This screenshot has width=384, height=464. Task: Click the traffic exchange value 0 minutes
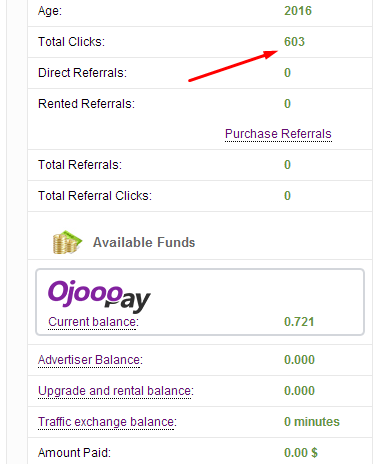(x=312, y=422)
